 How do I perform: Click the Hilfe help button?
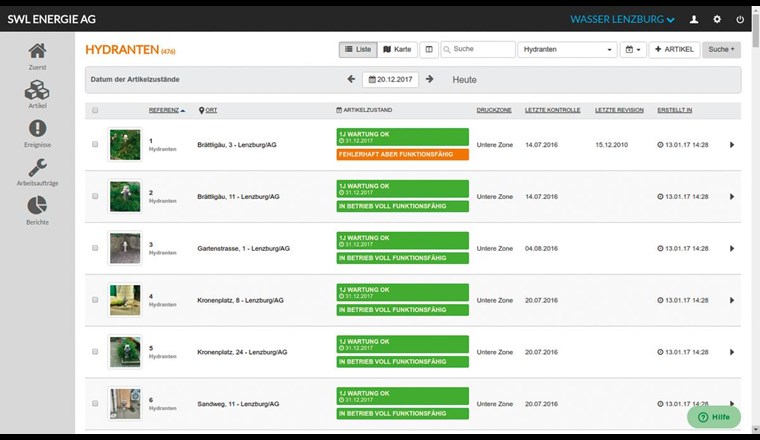point(713,417)
